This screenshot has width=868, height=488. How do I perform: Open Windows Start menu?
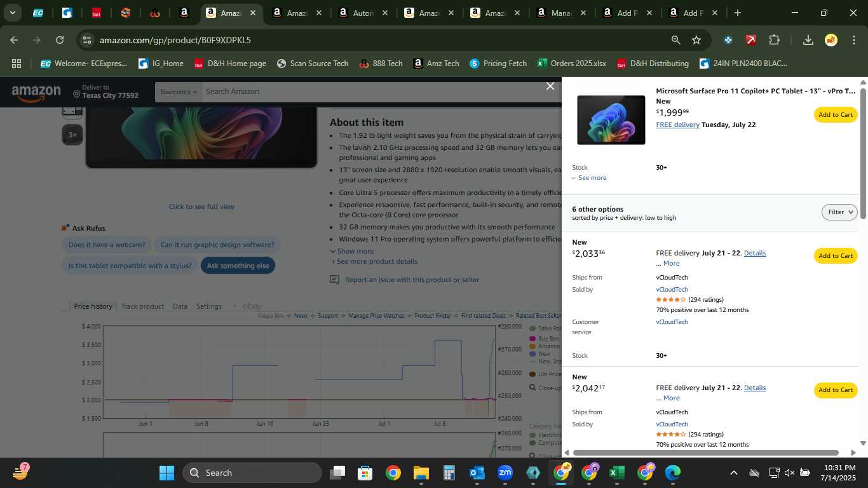coord(166,473)
